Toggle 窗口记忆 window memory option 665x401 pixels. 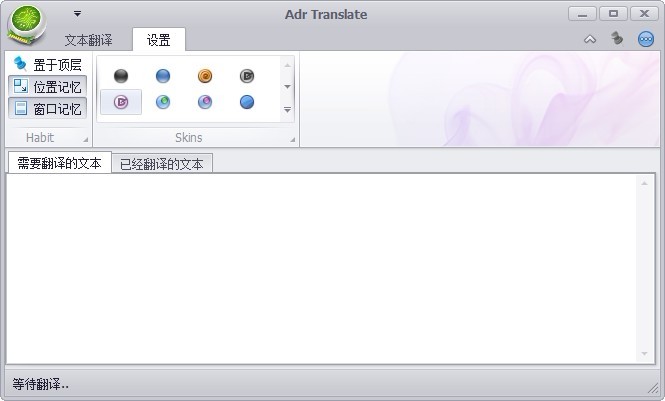pos(48,109)
